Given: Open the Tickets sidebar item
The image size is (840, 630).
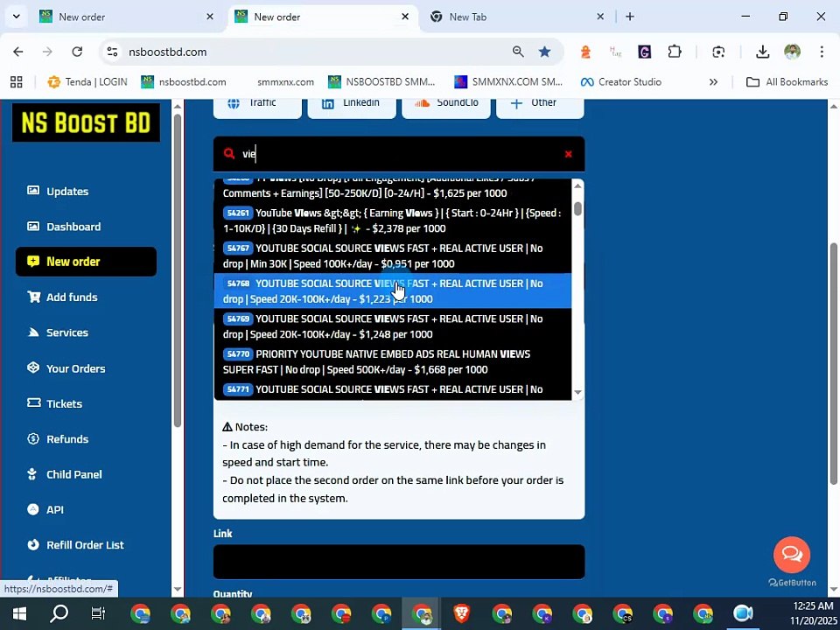Looking at the screenshot, I should (54, 403).
